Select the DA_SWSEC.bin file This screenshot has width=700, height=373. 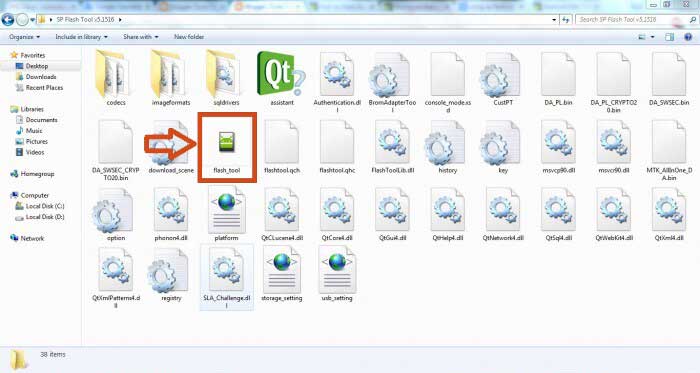669,79
